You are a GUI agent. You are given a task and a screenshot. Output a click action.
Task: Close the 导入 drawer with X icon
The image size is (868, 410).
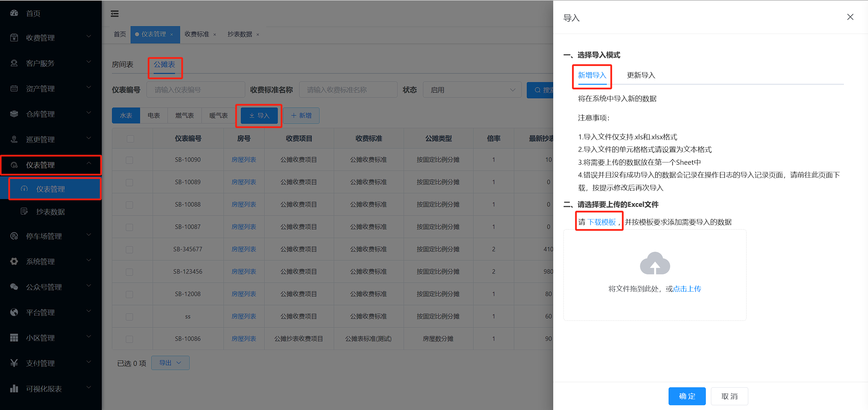[850, 17]
